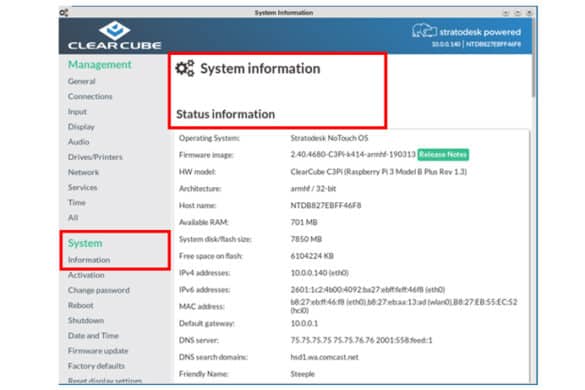Click the ClearCube logo in header
The width and height of the screenshot is (585, 390).
click(x=115, y=35)
